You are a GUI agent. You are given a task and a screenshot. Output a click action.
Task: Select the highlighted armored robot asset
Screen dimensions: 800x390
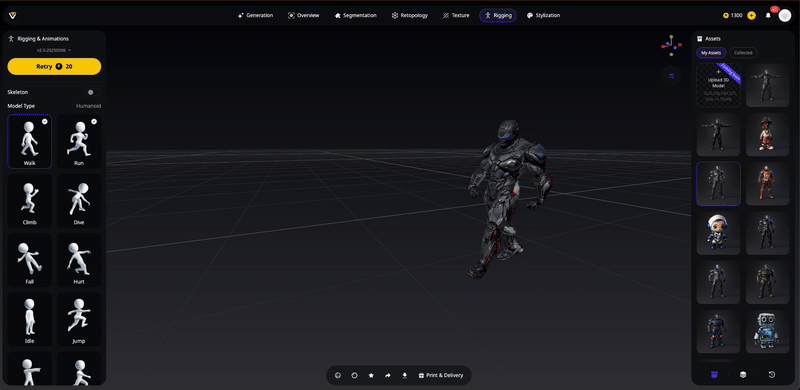point(718,184)
